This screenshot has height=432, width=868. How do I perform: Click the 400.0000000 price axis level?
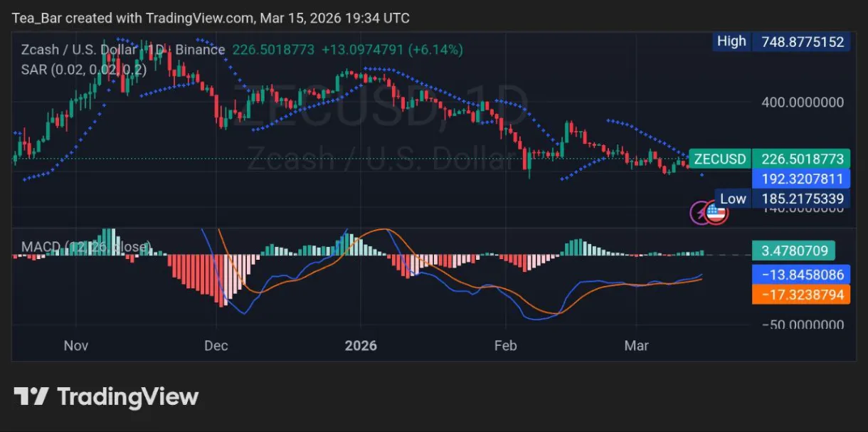point(803,102)
